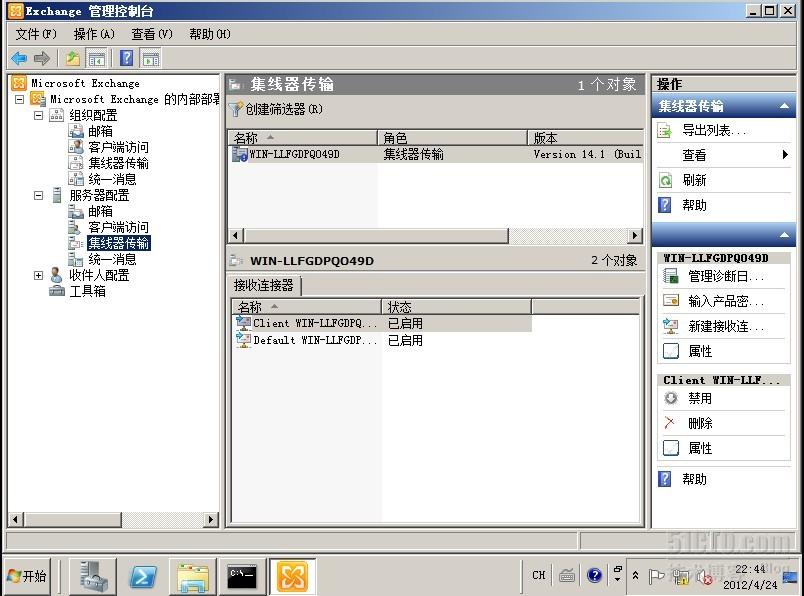Expand the 收件人配置 tree node

[38, 275]
